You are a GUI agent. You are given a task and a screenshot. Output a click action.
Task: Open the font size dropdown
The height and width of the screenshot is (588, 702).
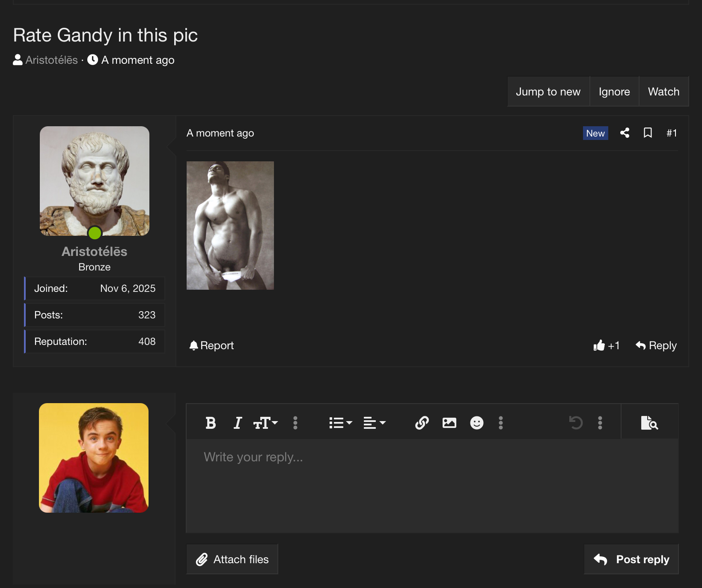265,423
